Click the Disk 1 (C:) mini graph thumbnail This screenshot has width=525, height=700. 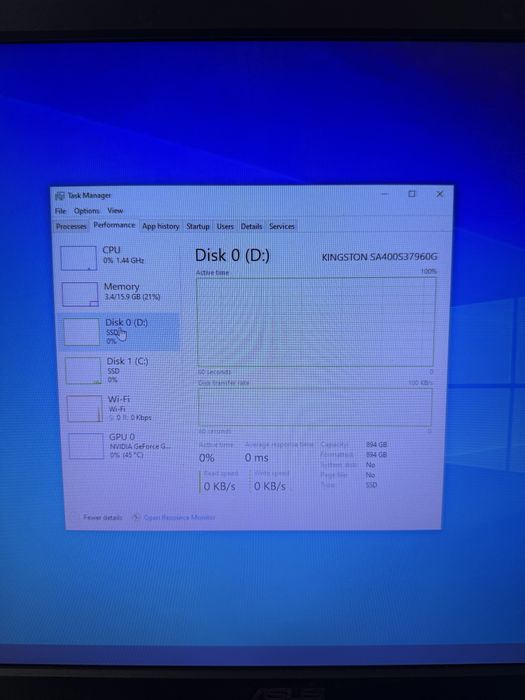(83, 371)
